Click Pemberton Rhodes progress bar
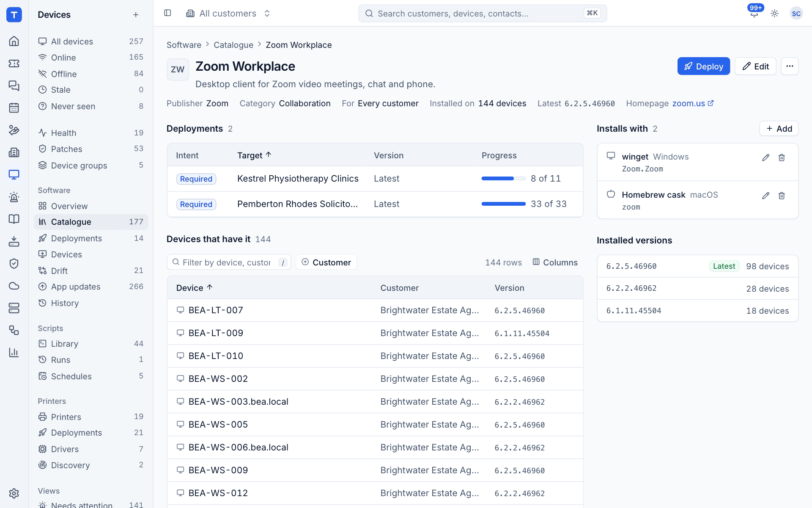This screenshot has width=812, height=508. [503, 204]
